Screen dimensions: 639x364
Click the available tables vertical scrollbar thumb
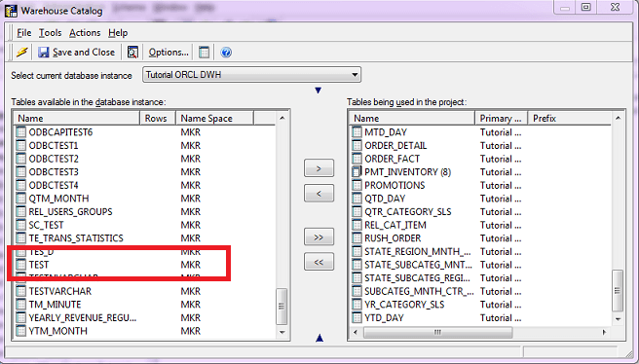(x=282, y=307)
